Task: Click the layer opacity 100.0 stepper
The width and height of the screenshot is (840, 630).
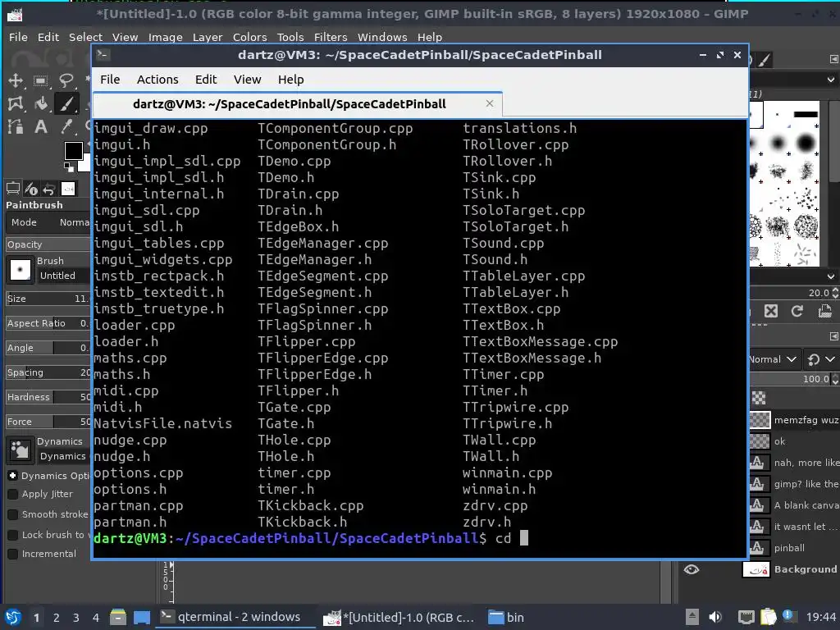Action: coord(834,379)
